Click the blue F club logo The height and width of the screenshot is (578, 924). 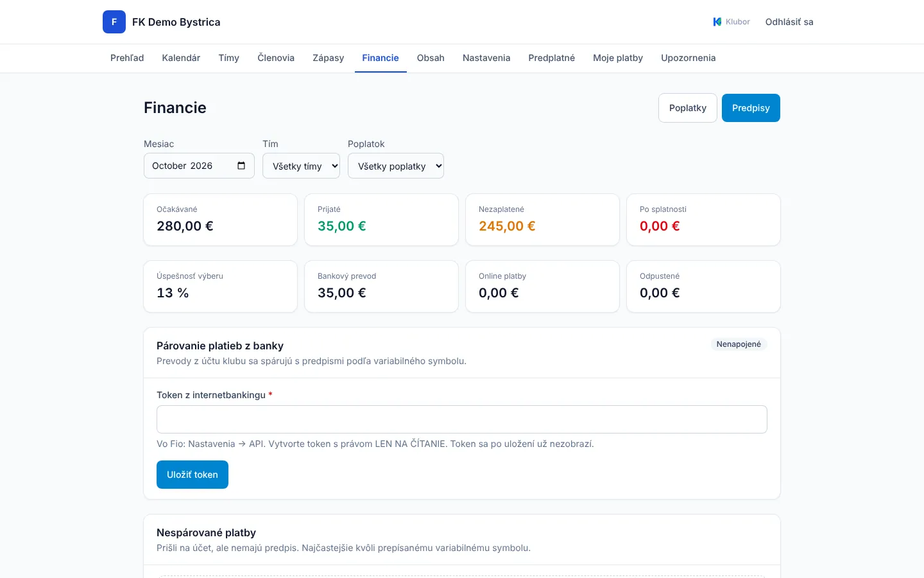[114, 22]
